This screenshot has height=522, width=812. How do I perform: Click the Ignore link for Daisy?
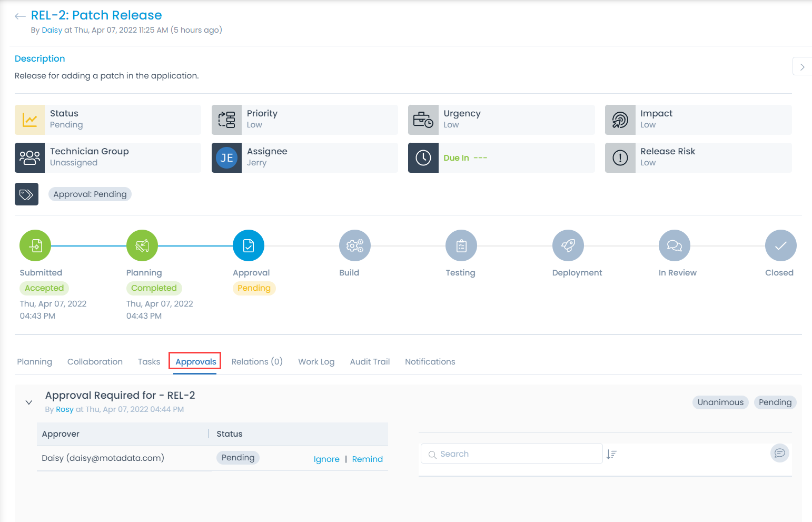(x=326, y=459)
